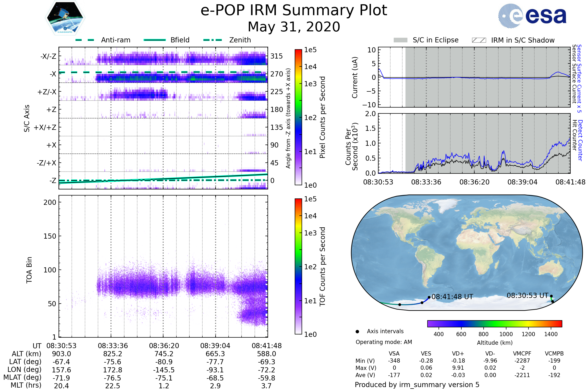Click the Anti-ram dashed line legend marker

point(85,40)
